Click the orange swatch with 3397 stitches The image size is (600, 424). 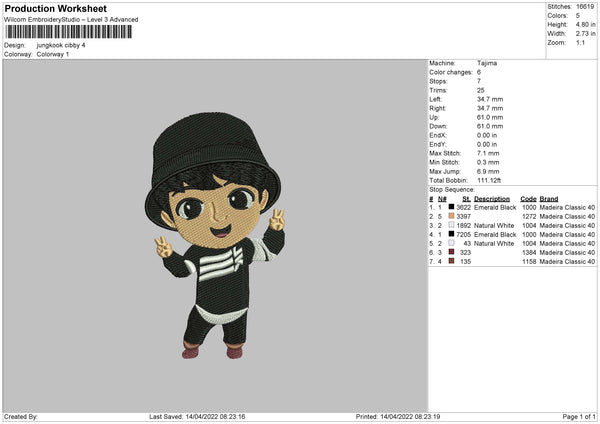click(451, 216)
